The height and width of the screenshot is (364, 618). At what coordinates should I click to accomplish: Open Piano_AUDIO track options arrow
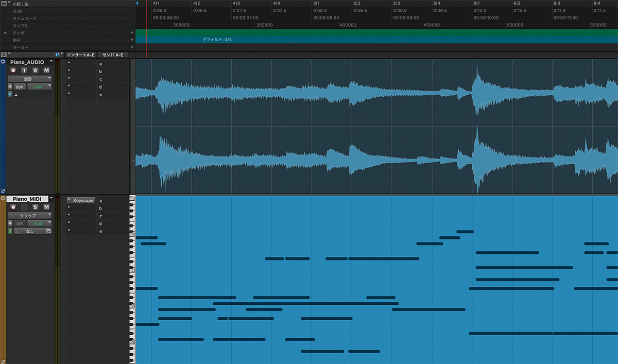[x=51, y=61]
